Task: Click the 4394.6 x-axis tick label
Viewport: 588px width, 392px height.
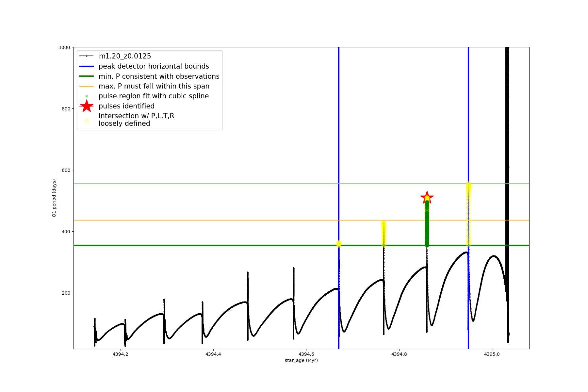Action: pos(306,354)
